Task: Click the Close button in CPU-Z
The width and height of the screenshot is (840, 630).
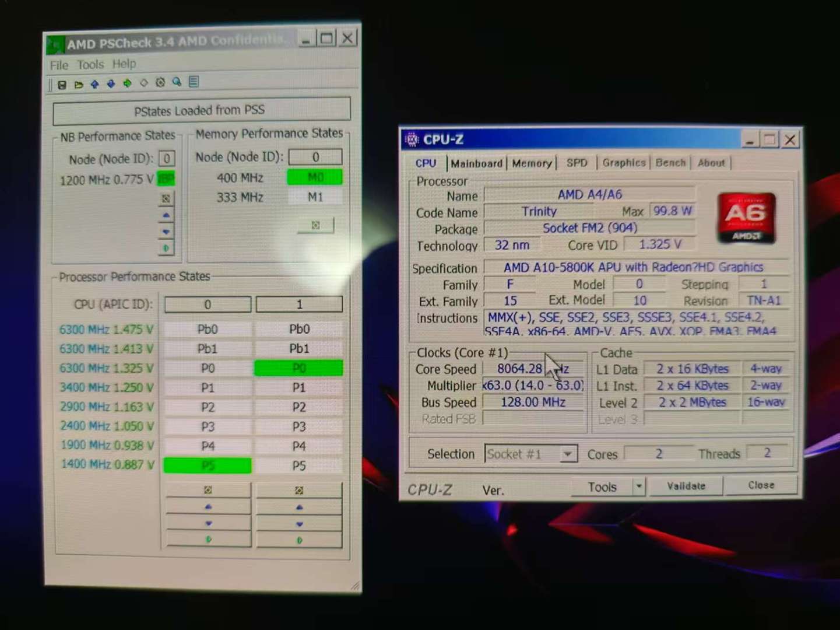Action: pyautogui.click(x=761, y=485)
